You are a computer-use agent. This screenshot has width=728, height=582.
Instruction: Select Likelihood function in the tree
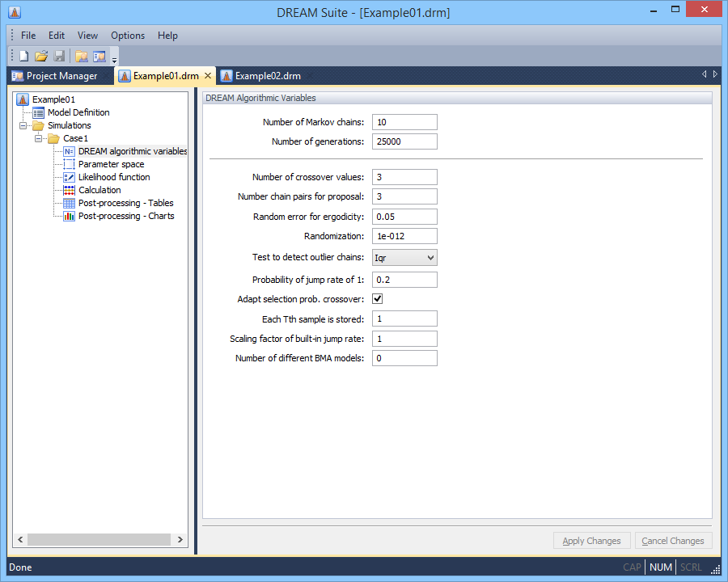point(114,177)
